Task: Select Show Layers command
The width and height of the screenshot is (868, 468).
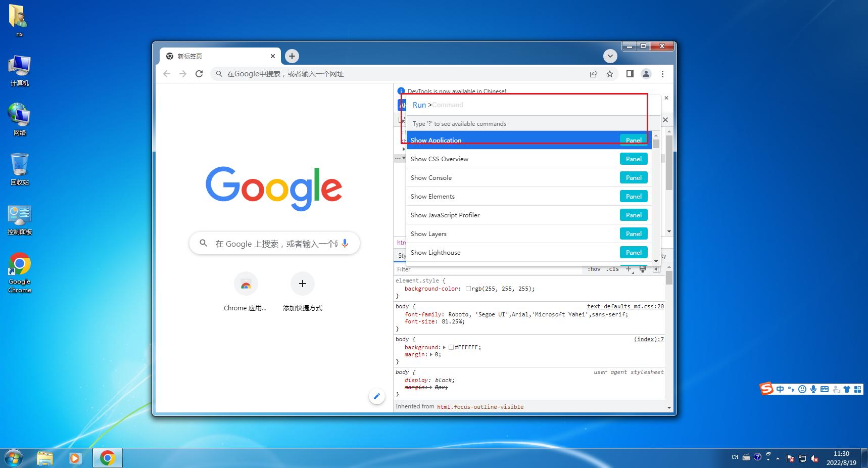Action: click(529, 233)
